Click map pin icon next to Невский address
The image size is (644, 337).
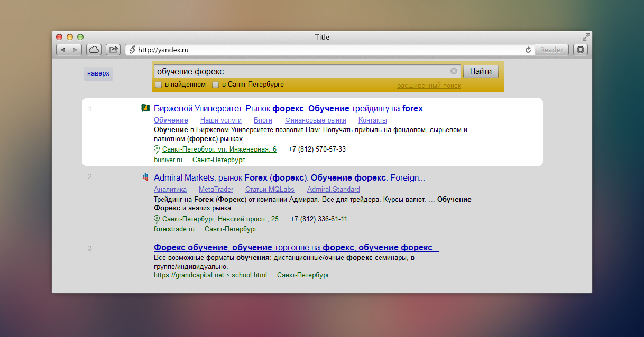pyautogui.click(x=157, y=219)
